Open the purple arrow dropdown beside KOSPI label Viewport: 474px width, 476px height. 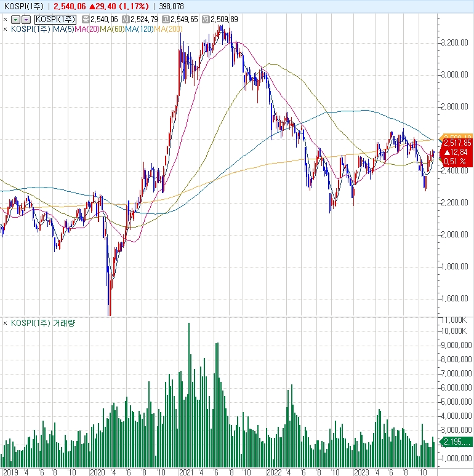point(26,20)
